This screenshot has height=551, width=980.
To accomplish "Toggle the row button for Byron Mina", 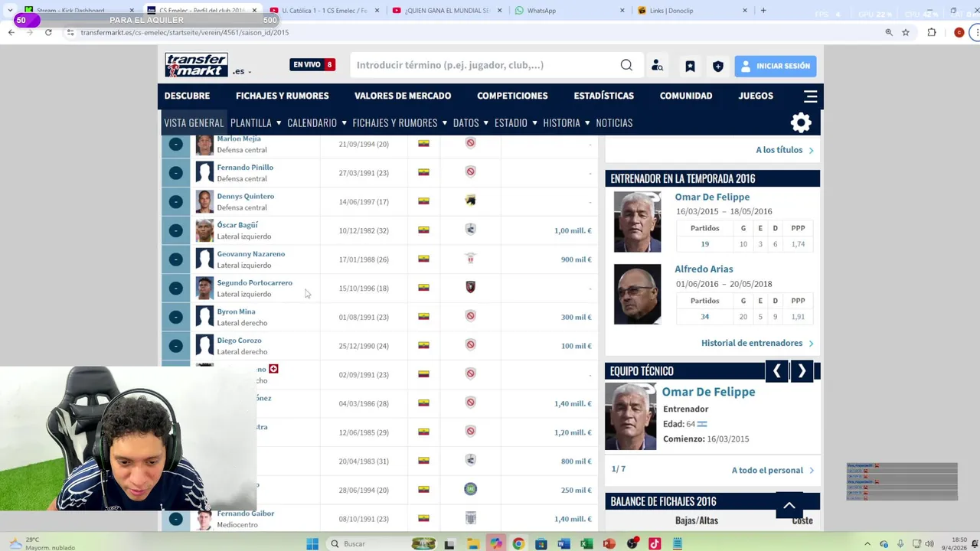I will 175,317.
